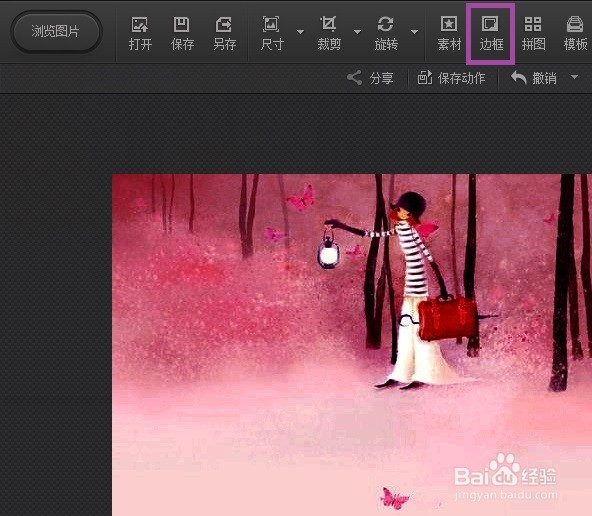
Task: Click 保存动作 to save action
Action: coord(451,78)
